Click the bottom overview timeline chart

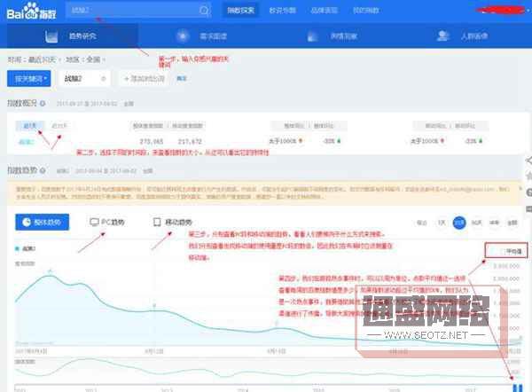[267, 371]
